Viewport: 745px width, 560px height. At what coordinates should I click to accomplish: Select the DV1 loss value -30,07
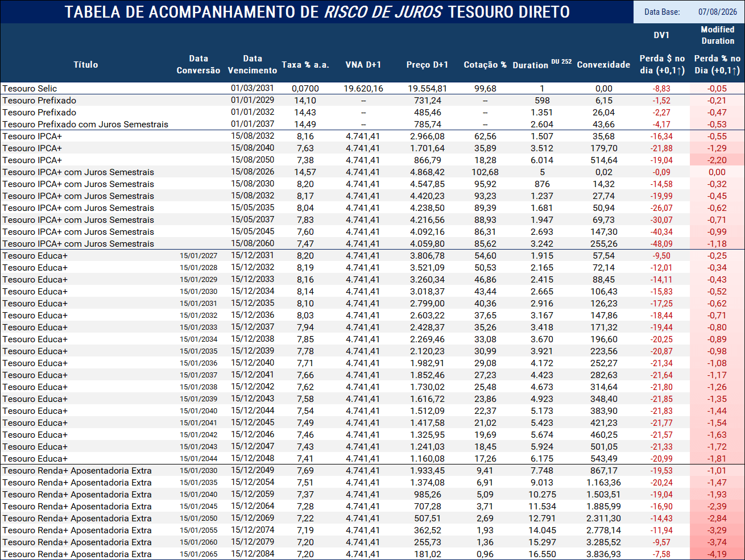click(x=661, y=220)
